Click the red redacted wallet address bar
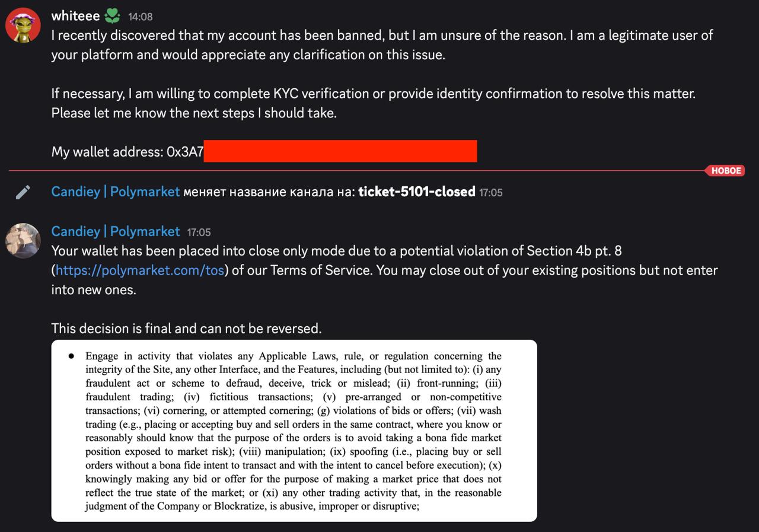This screenshot has height=532, width=759. click(x=340, y=151)
